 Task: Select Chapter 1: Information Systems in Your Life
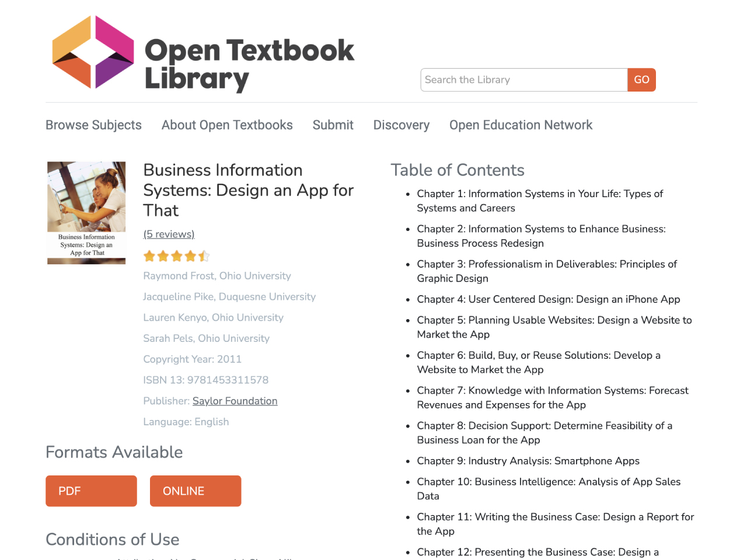(540, 201)
